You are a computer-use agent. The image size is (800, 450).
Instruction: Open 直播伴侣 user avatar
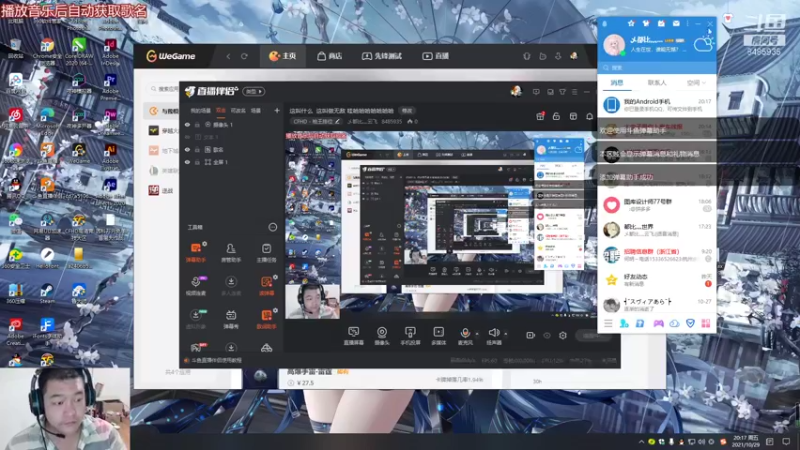[516, 91]
